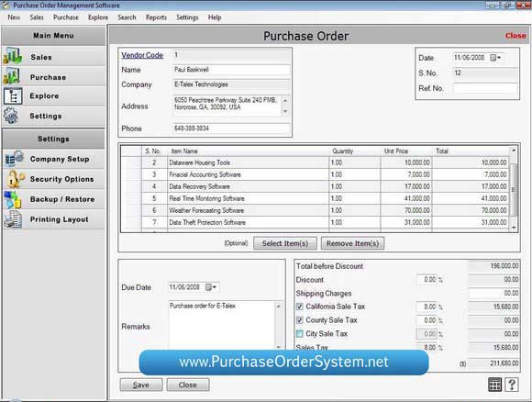Viewport: 532px width, 402px height.
Task: Open the Sales bar-chart icon
Action: tap(13, 56)
